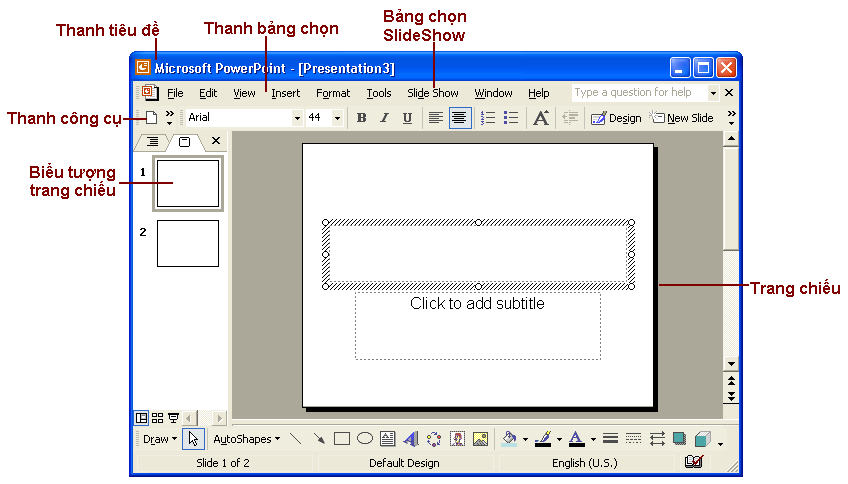The width and height of the screenshot is (848, 484).
Task: Click the New blank presentation icon
Action: [x=151, y=117]
